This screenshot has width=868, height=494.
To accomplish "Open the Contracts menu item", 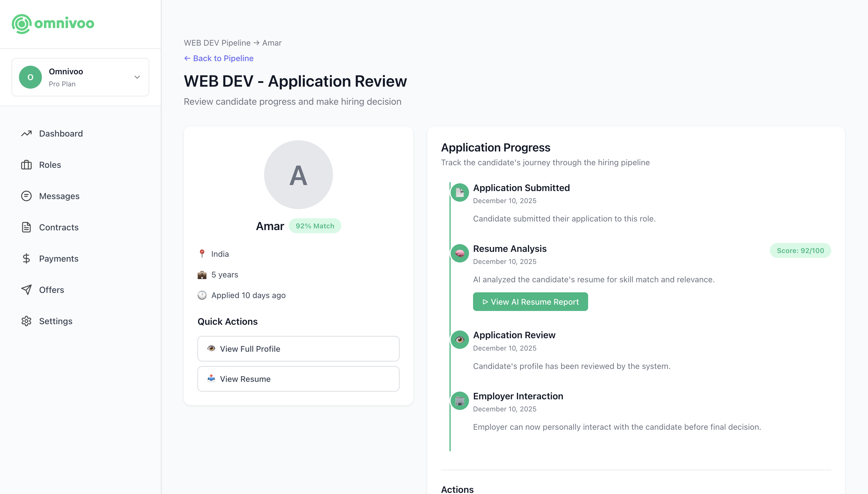I will coord(59,227).
